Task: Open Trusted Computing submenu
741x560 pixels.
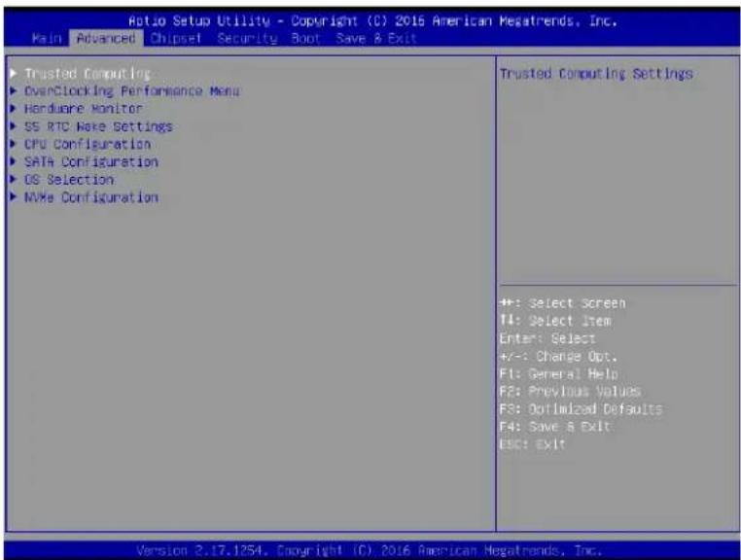Action: pos(88,74)
